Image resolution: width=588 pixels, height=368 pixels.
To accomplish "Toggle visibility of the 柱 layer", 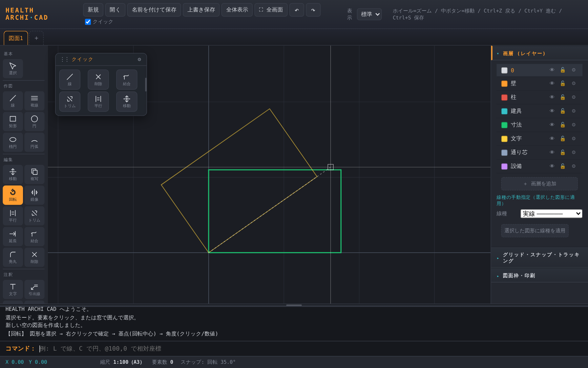I will click(552, 97).
